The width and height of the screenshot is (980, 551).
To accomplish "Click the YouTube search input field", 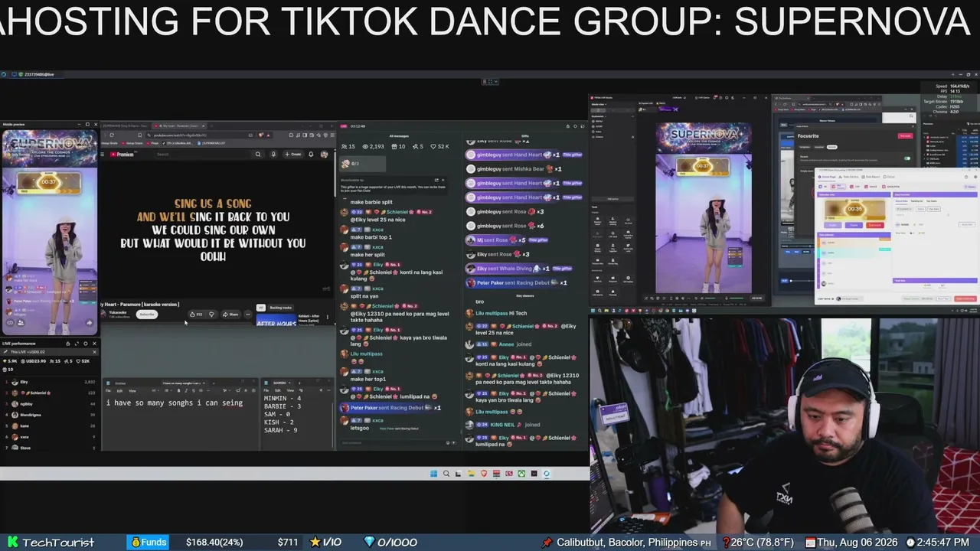I will click(x=203, y=155).
